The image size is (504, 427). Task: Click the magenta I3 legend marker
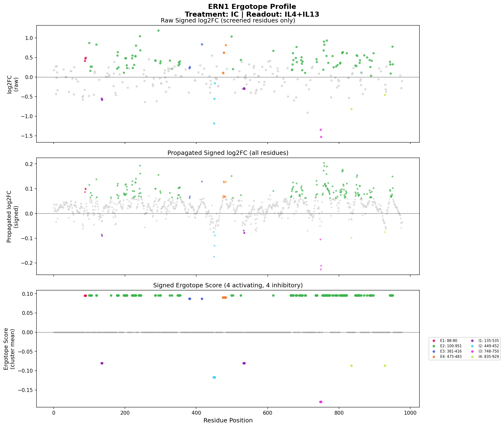[472, 351]
